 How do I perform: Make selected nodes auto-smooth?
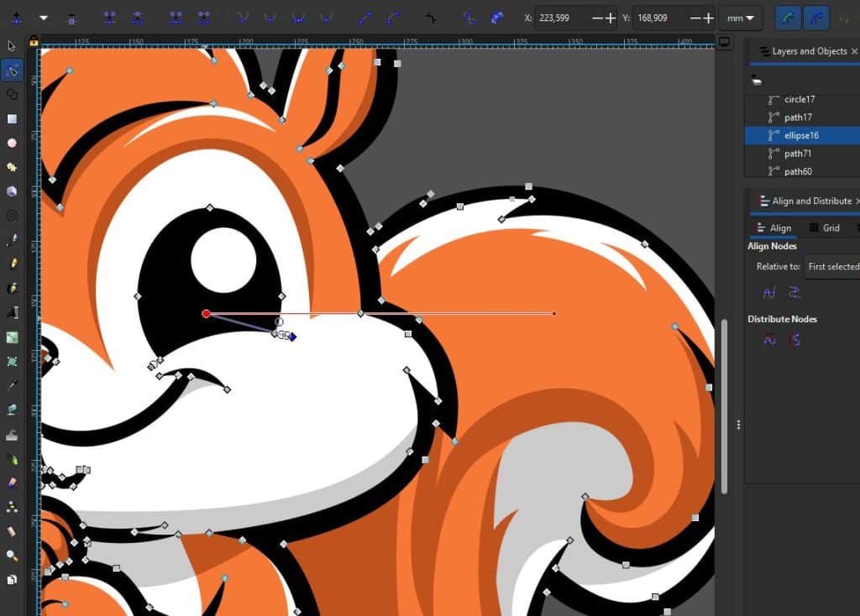326,18
